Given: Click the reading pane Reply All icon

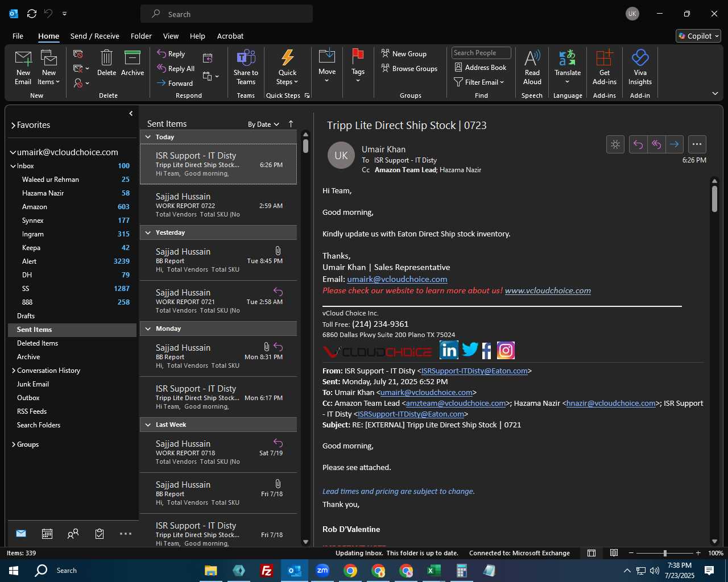Looking at the screenshot, I should tap(656, 144).
